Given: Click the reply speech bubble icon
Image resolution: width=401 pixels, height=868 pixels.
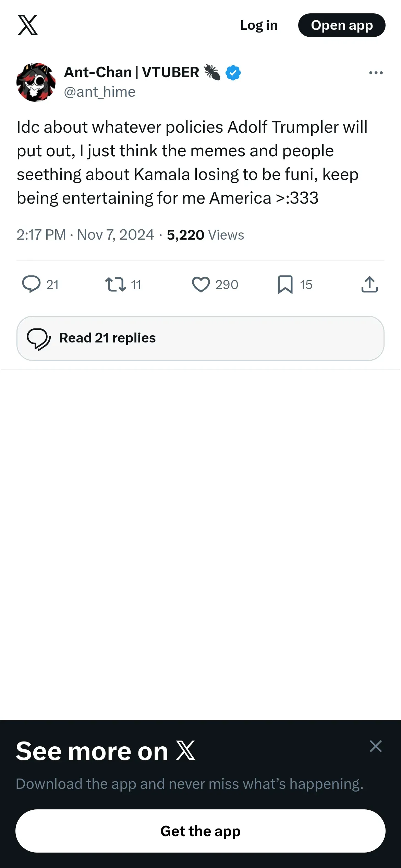Looking at the screenshot, I should [x=31, y=285].
